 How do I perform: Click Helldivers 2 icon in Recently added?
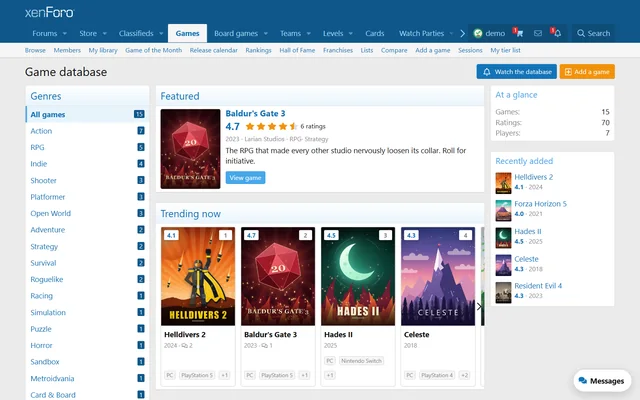tap(503, 183)
